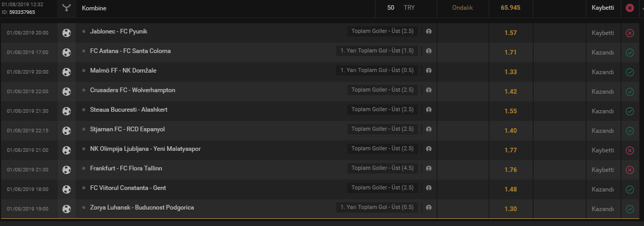Click green checkmark for FC Viitorul Constanta - Gent
644x226 pixels.
[x=630, y=189]
